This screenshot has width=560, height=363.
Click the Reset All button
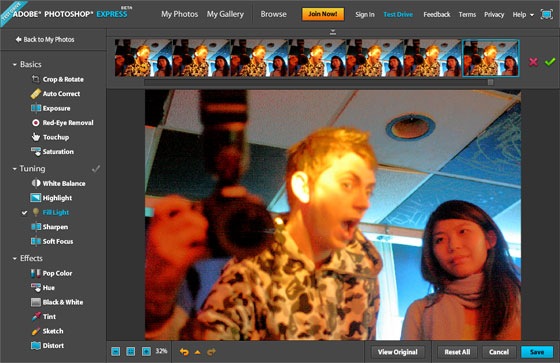click(x=457, y=352)
